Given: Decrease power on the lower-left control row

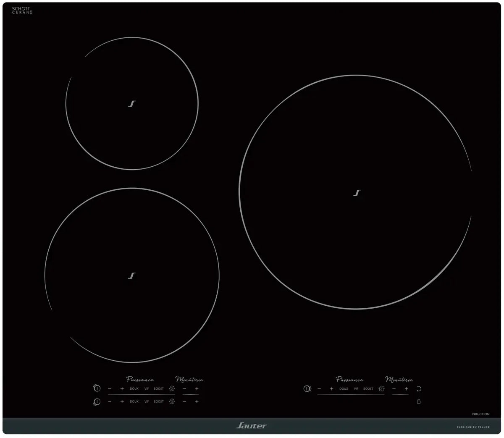Looking at the screenshot, I should [x=110, y=402].
